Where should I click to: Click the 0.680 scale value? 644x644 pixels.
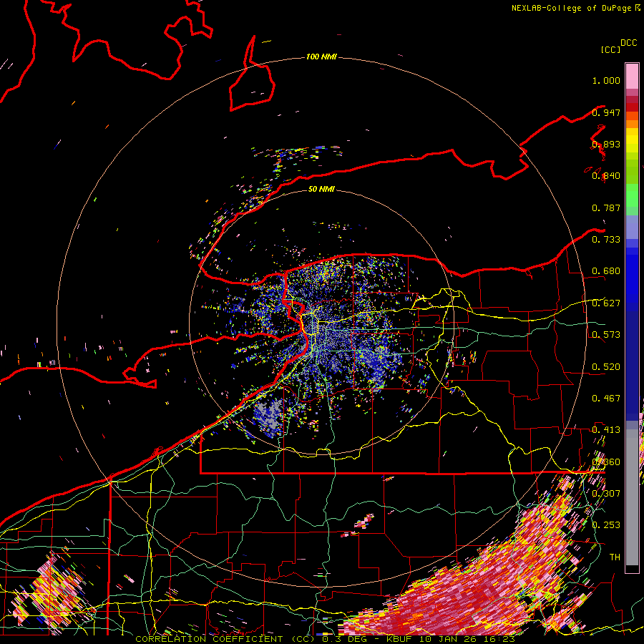pos(606,271)
